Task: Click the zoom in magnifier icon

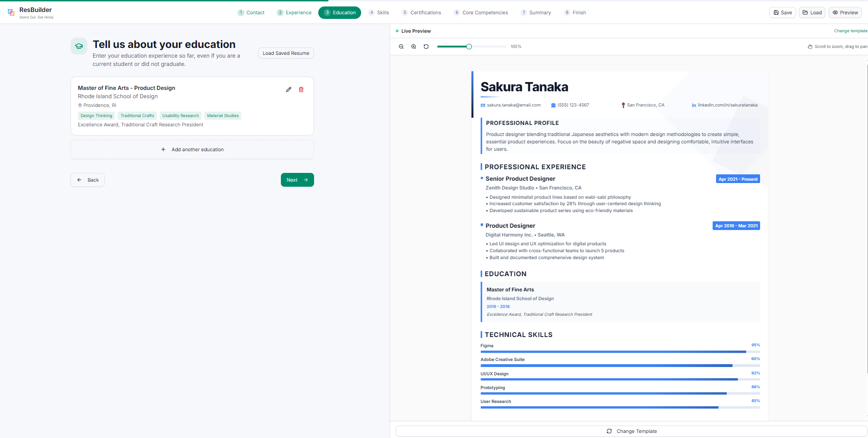Action: 414,47
